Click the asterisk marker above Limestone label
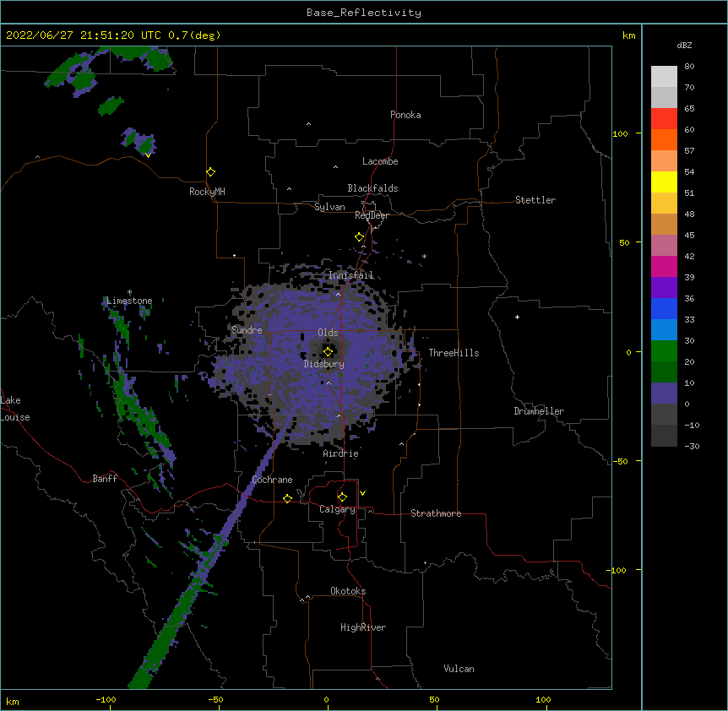Image resolution: width=728 pixels, height=711 pixels. (129, 292)
